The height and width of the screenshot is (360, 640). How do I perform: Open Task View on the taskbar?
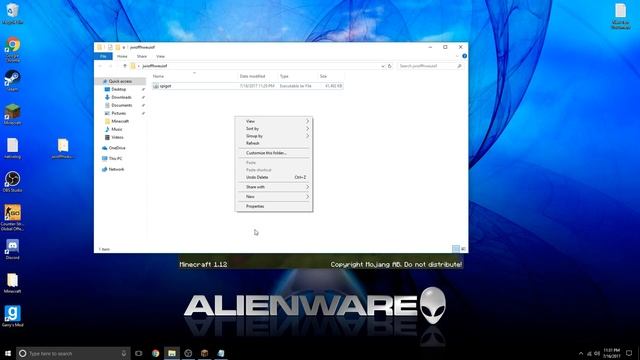click(139, 353)
